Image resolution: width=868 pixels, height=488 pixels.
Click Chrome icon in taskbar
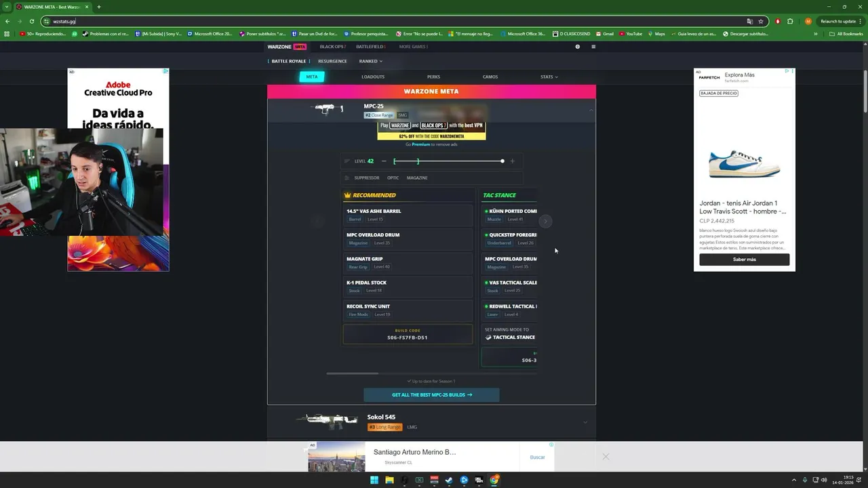pos(494,480)
